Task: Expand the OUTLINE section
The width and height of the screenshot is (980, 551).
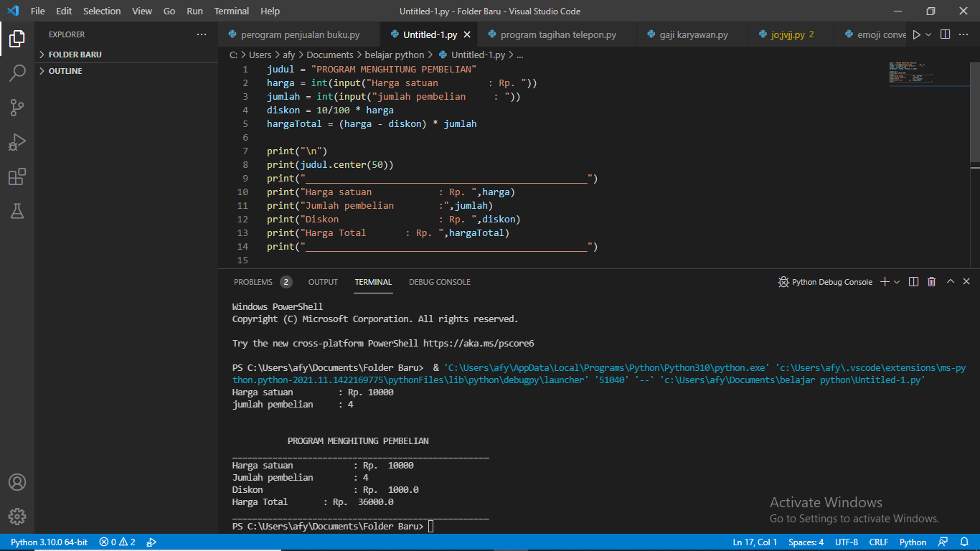Action: click(x=65, y=71)
